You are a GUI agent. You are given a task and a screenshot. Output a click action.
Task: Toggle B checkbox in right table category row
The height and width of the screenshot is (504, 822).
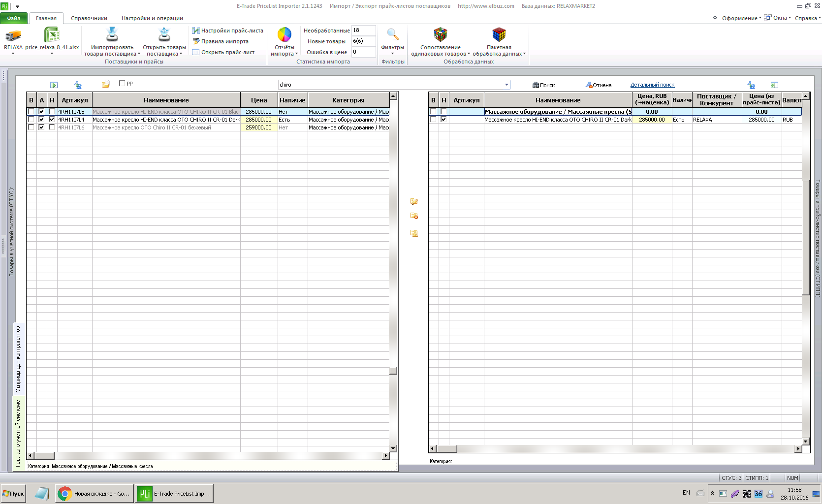coord(433,112)
